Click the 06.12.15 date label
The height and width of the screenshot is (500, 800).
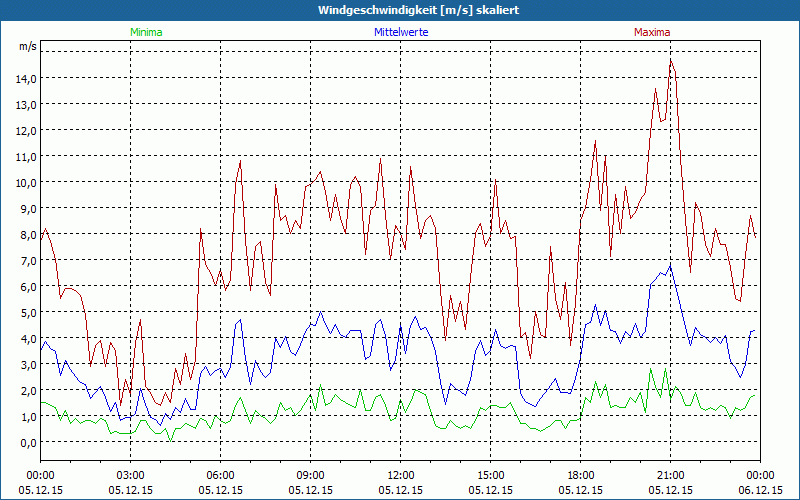[x=760, y=490]
